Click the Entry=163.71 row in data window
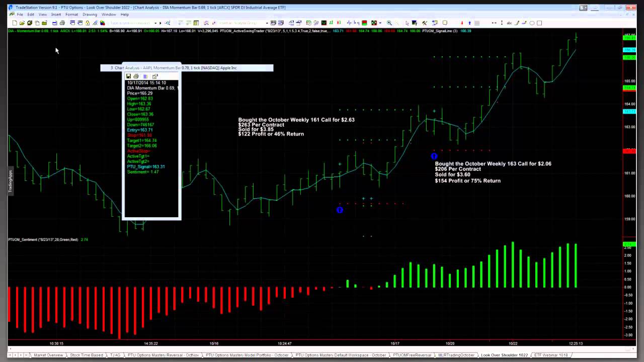The height and width of the screenshot is (362, 644). (x=140, y=130)
